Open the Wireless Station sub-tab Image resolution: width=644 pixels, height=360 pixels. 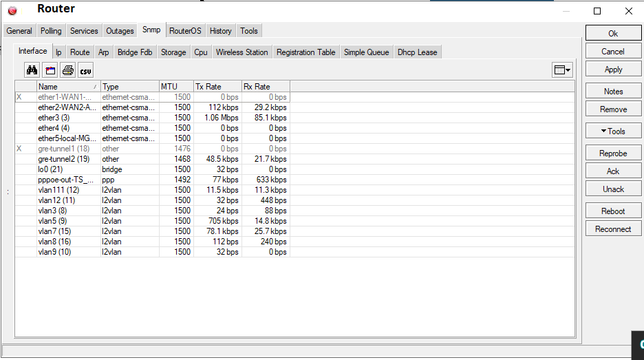[242, 52]
